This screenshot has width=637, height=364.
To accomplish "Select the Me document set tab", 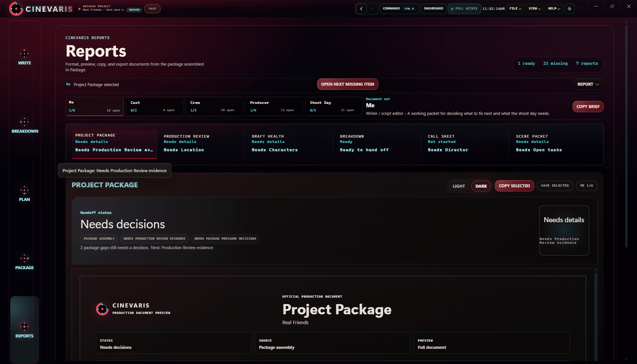I will click(x=94, y=106).
